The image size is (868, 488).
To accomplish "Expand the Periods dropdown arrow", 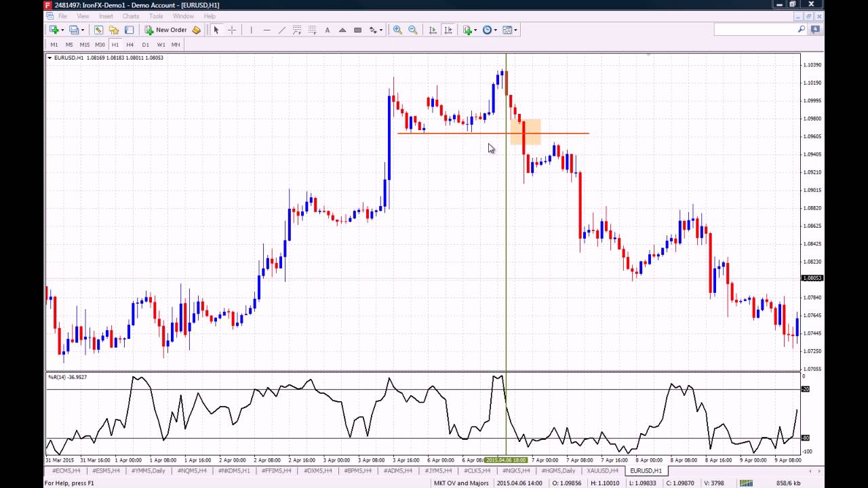I will coord(496,30).
